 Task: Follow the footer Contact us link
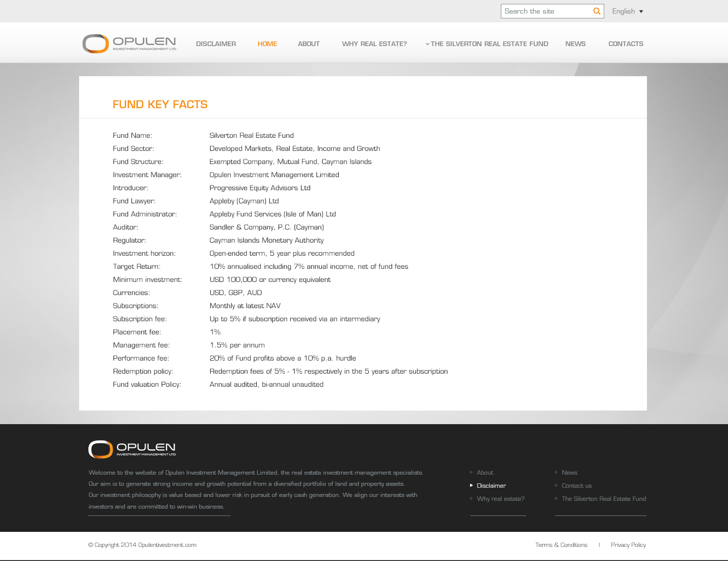577,486
